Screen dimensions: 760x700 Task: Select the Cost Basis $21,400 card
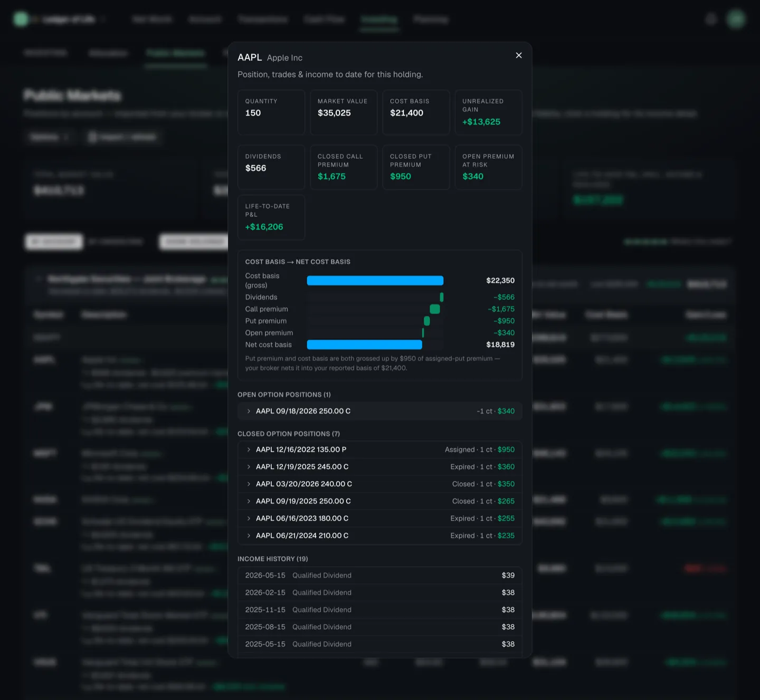(416, 112)
